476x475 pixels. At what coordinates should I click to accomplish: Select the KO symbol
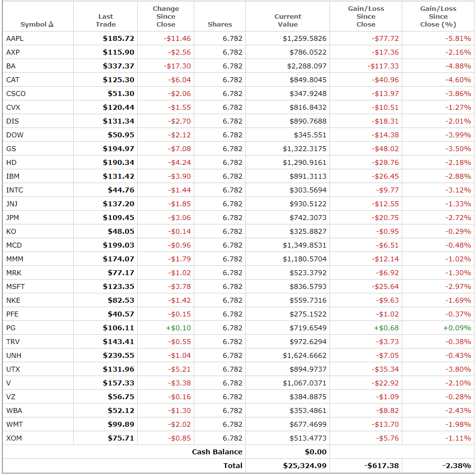[x=11, y=231]
